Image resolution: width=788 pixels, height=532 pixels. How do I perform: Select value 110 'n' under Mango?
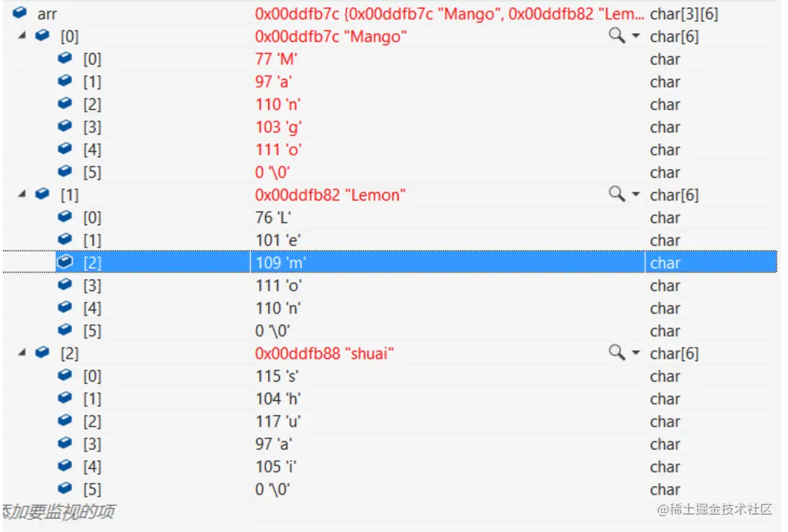[x=278, y=104]
